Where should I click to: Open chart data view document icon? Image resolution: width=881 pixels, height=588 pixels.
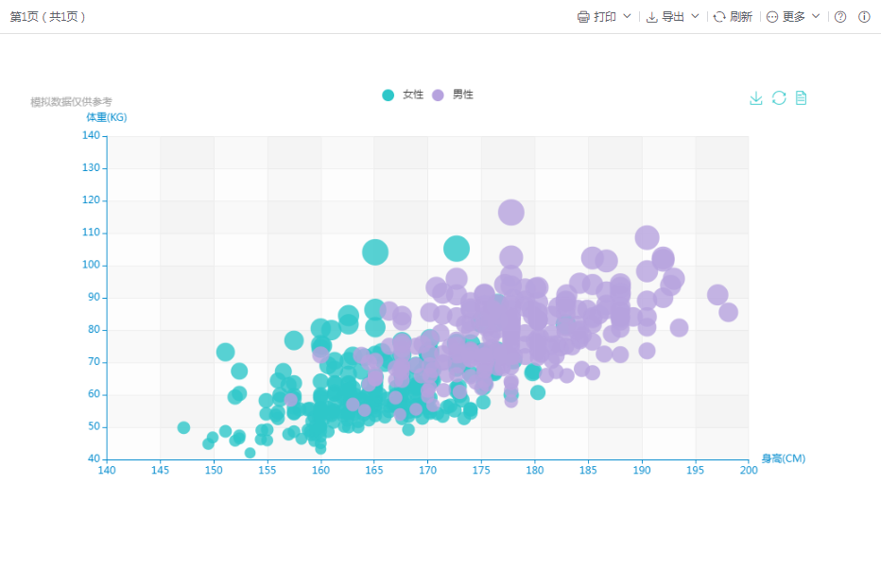[801, 98]
